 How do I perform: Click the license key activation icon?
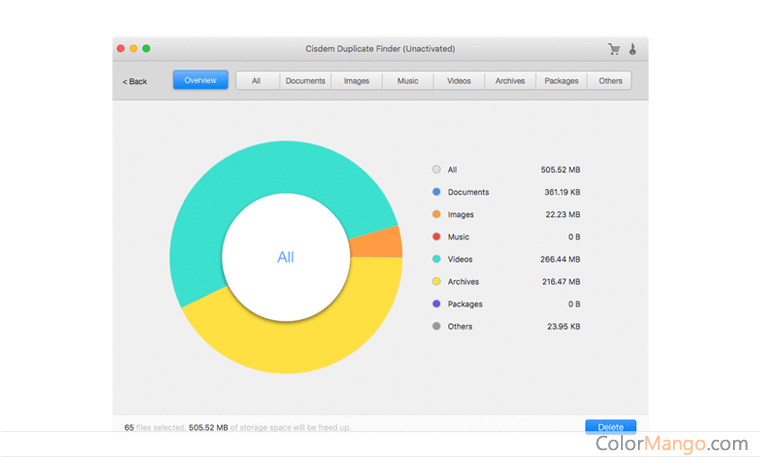(633, 49)
